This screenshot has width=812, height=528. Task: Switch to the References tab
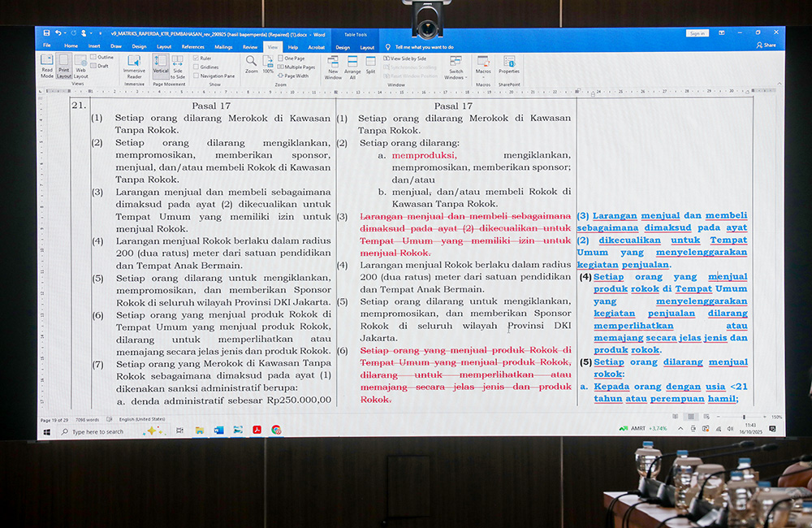[x=193, y=47]
